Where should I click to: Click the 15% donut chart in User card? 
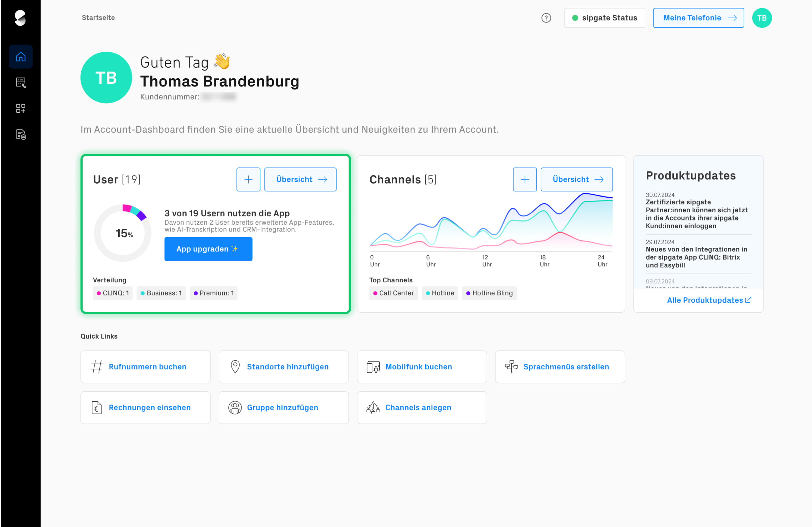coord(123,233)
